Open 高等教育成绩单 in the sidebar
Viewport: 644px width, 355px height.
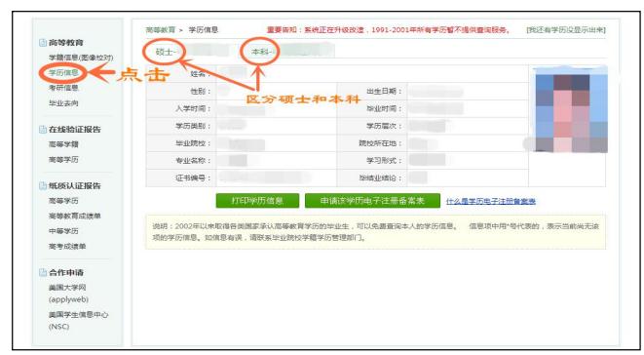(x=75, y=216)
